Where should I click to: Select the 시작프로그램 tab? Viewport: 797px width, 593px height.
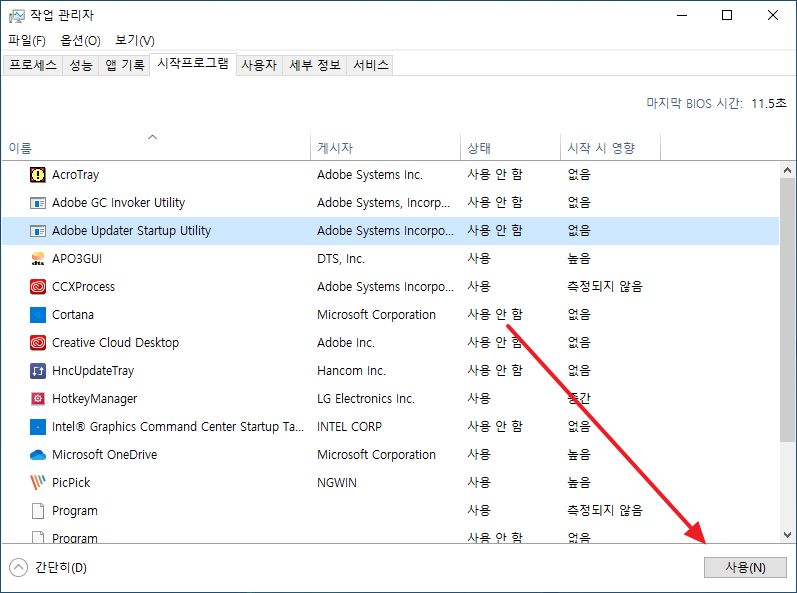[x=193, y=64]
